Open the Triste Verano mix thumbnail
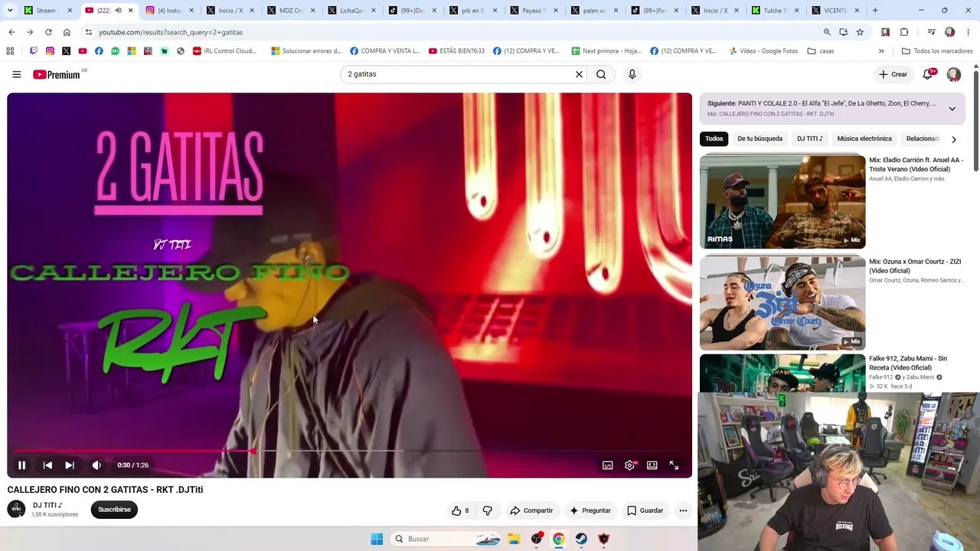980x551 pixels. pos(782,202)
